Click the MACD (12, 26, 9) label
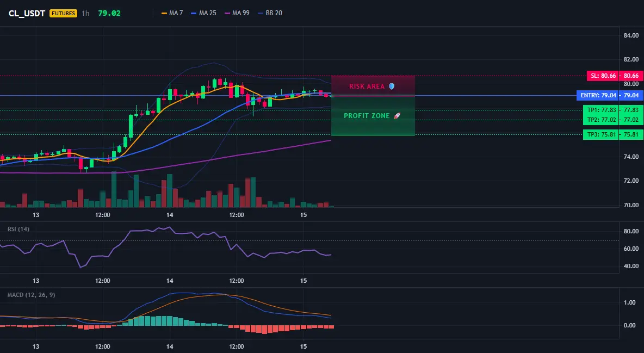The width and height of the screenshot is (644, 353). click(31, 295)
